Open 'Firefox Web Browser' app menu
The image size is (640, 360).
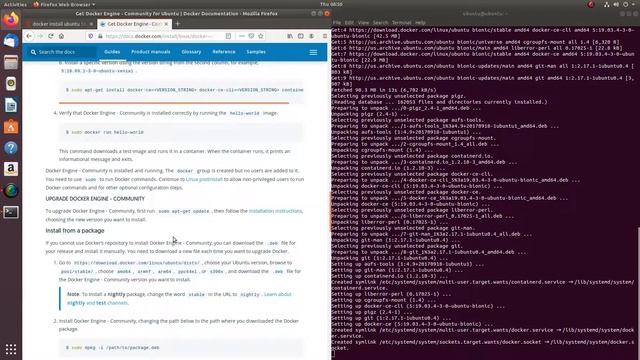64,4
